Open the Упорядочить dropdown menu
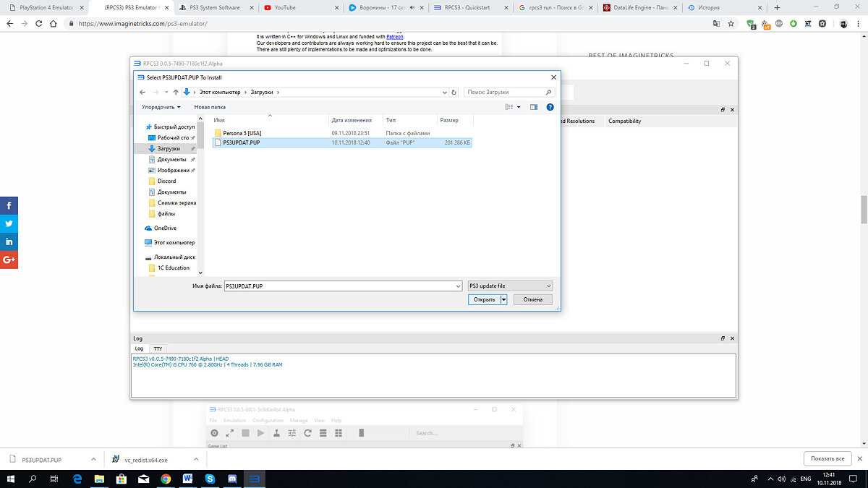This screenshot has width=868, height=488. click(161, 107)
